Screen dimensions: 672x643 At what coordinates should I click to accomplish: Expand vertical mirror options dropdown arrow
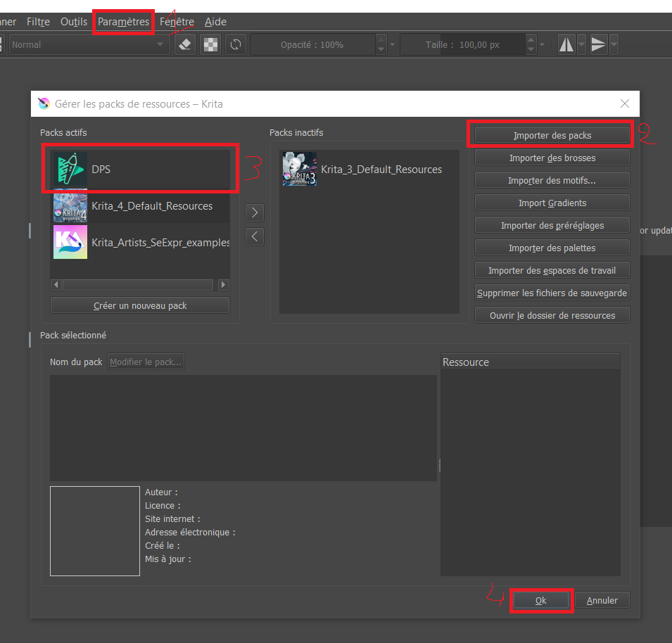click(614, 44)
